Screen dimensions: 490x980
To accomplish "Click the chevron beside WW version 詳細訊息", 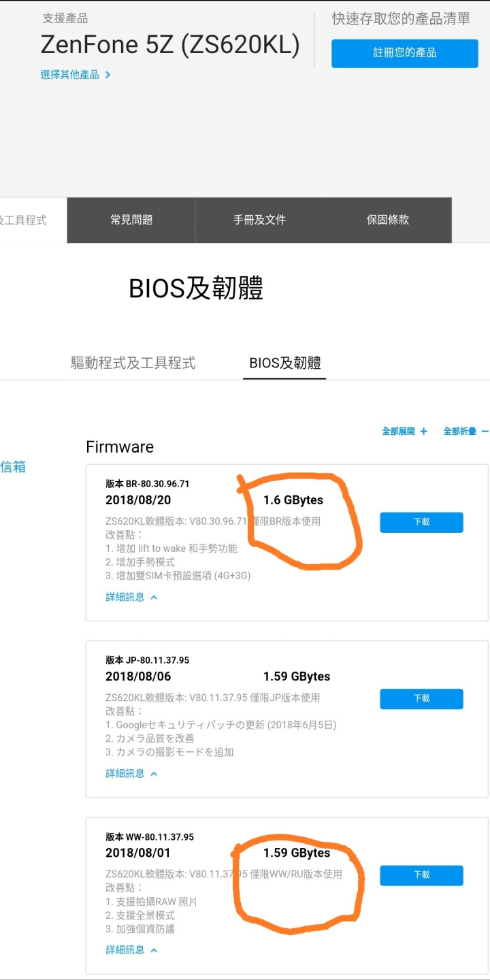I will pos(154,950).
